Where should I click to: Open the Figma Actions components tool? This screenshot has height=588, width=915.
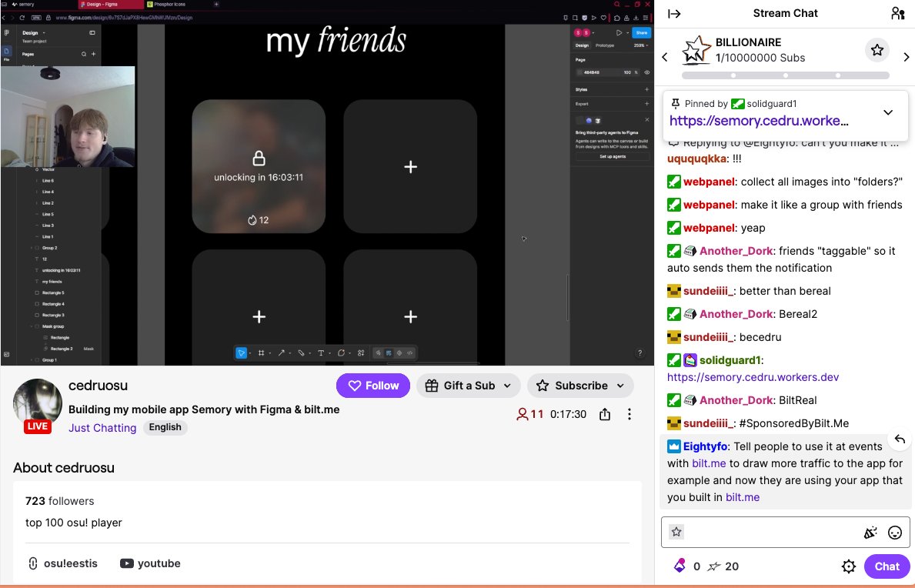tap(361, 353)
